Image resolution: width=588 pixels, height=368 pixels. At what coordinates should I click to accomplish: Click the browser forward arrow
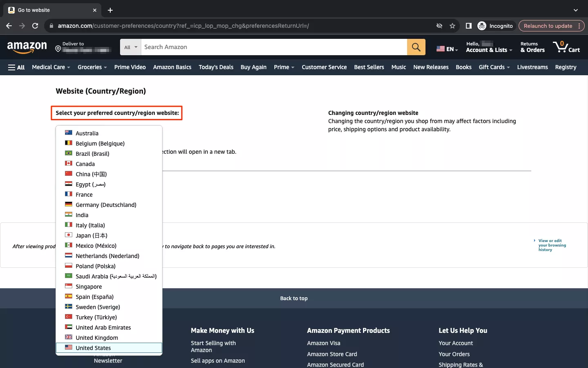(22, 26)
